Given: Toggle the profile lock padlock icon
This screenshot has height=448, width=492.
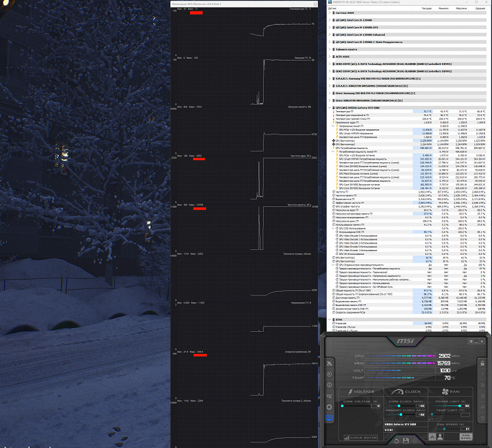Looking at the screenshot, I should point(483,363).
